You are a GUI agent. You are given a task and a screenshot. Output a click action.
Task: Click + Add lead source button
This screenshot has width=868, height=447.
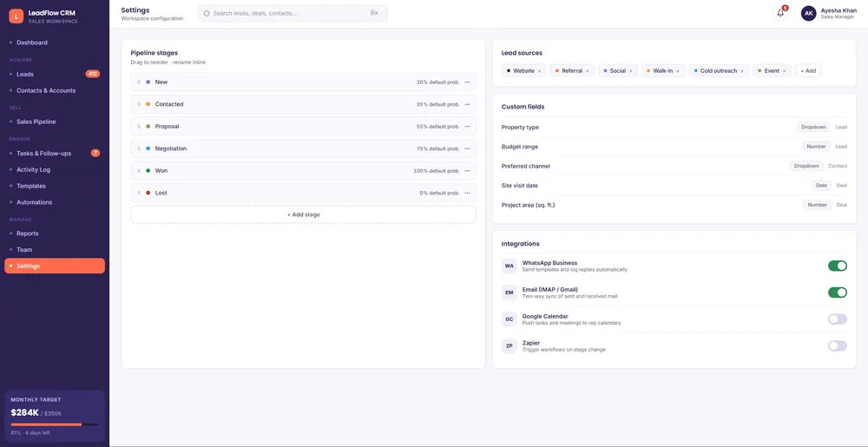pos(808,71)
